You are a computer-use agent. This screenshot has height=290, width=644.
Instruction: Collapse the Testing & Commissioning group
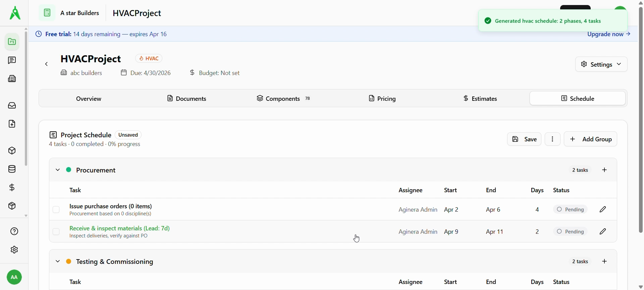tap(58, 262)
